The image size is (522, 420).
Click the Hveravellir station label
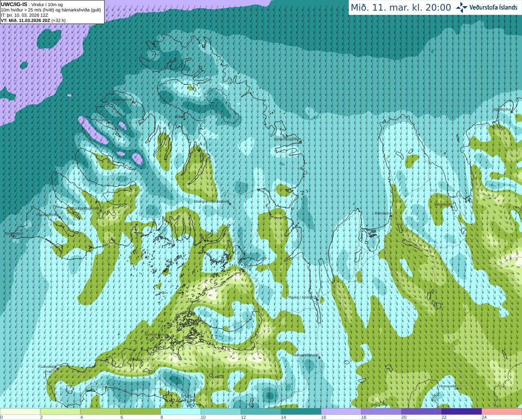[x=447, y=386]
